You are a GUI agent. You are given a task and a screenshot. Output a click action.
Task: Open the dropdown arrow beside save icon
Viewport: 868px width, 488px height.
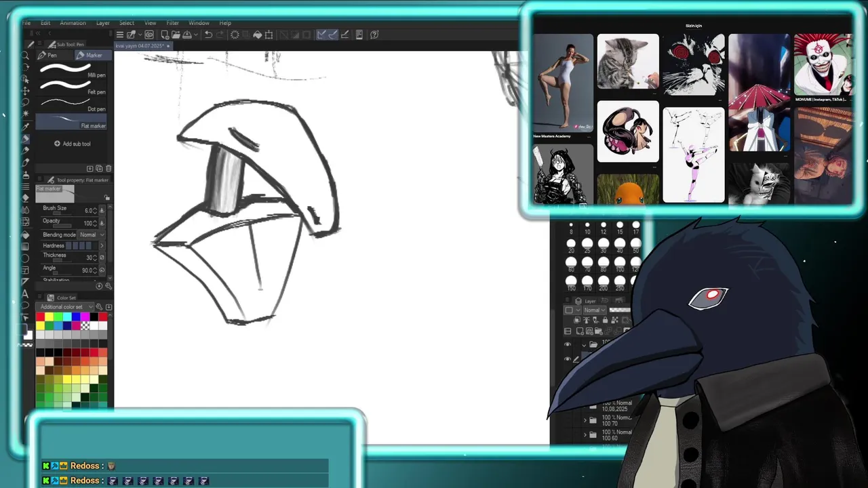pyautogui.click(x=196, y=35)
